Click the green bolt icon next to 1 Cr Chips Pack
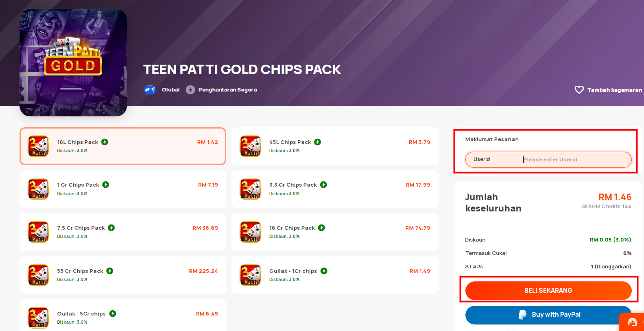Image resolution: width=644 pixels, height=331 pixels. coord(106,185)
